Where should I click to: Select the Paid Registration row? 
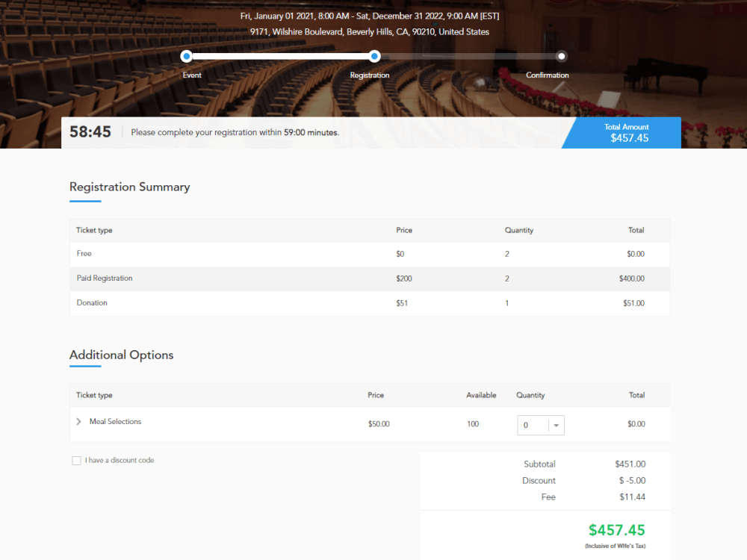pos(370,279)
